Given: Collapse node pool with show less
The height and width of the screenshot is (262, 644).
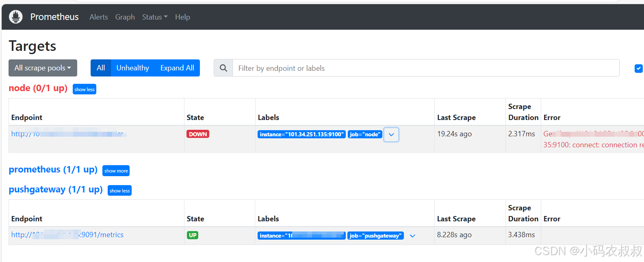Looking at the screenshot, I should pos(85,89).
